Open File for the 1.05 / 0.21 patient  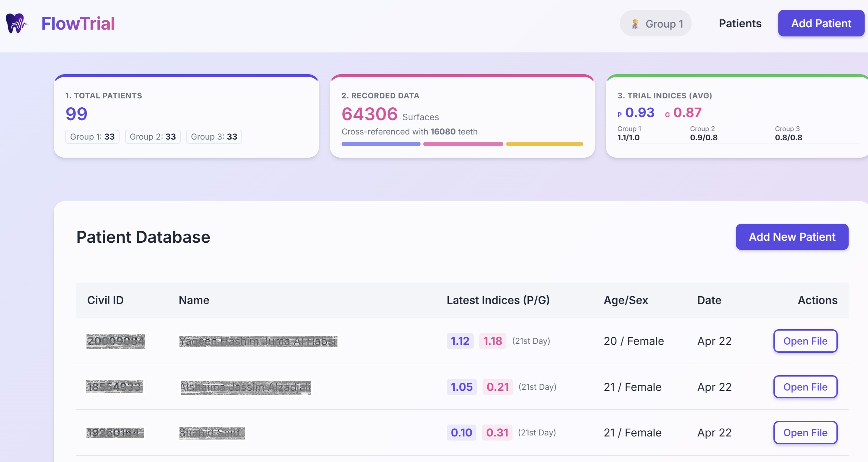(x=805, y=387)
